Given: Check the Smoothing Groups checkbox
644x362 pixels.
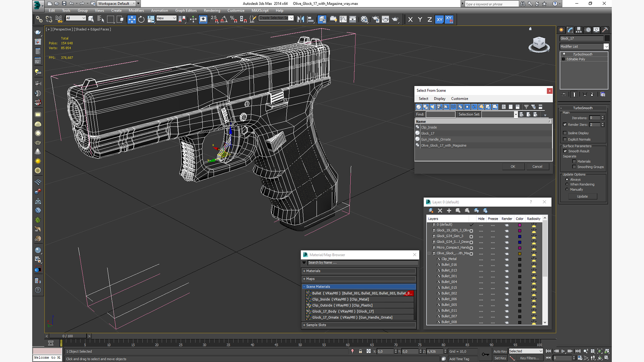Looking at the screenshot, I should coord(574,167).
